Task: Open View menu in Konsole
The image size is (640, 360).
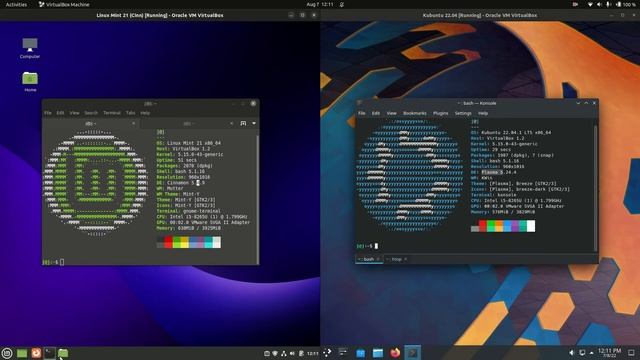Action: [391, 113]
